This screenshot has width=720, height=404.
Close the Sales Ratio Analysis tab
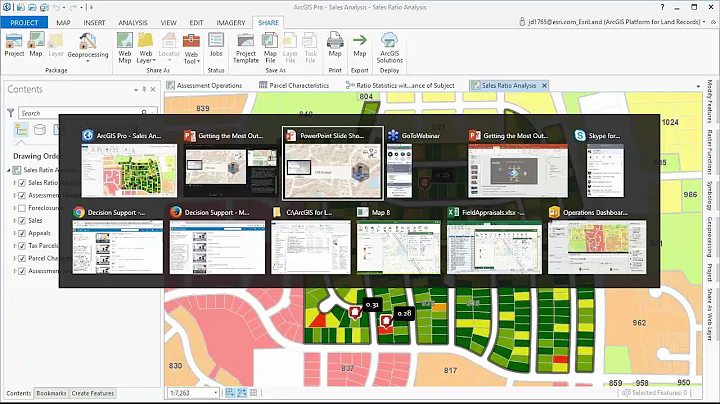545,85
